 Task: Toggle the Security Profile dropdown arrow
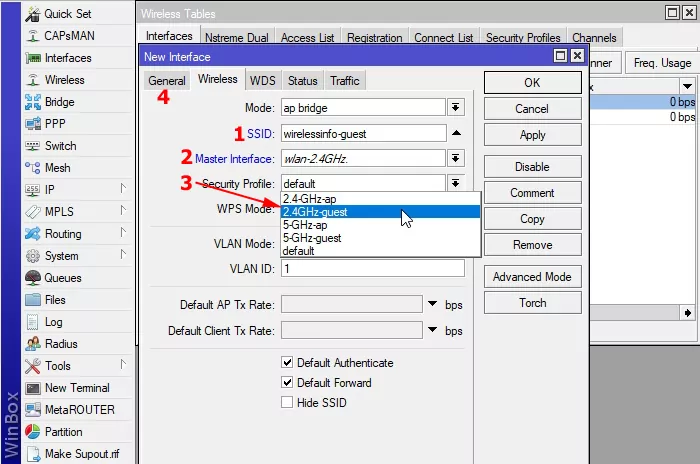coord(455,183)
